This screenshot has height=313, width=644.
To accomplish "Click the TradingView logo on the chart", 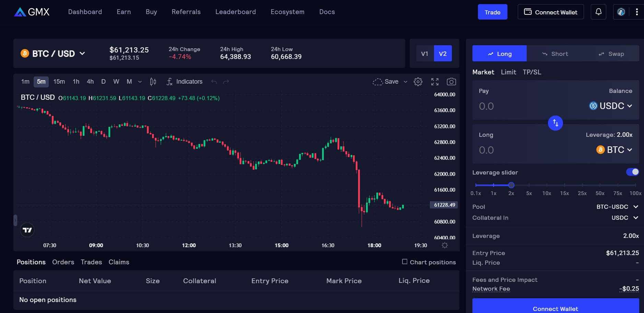I will [x=27, y=230].
